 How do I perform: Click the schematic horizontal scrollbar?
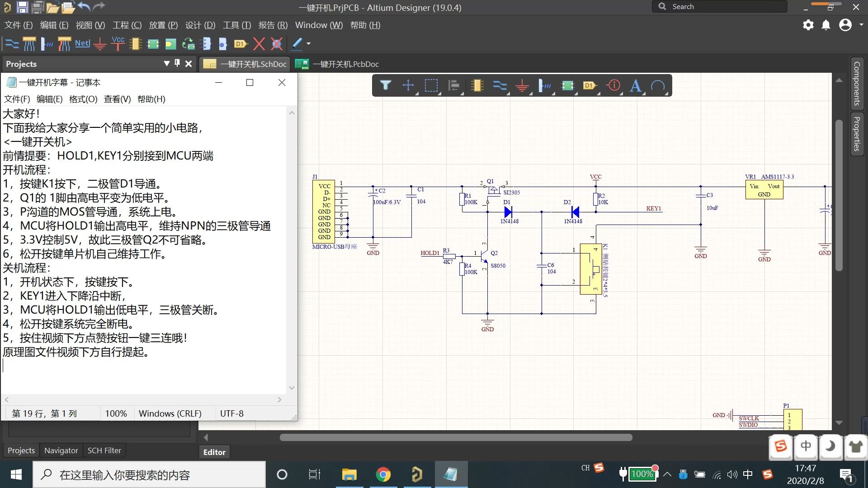click(456, 437)
